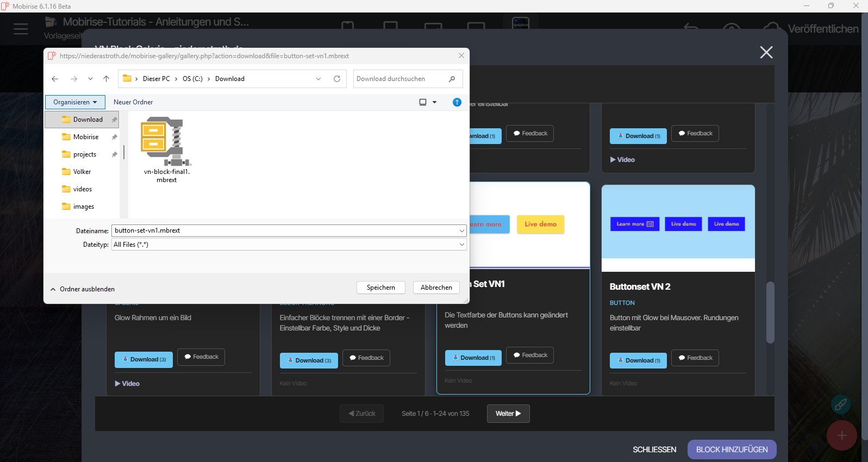868x462 pixels.
Task: Unpin the projects folder pin icon
Action: pyautogui.click(x=114, y=154)
